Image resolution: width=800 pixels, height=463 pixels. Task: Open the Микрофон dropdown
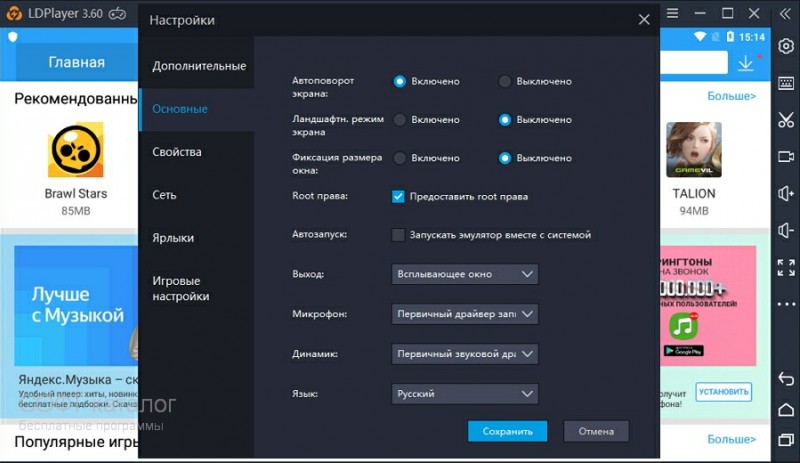point(465,314)
